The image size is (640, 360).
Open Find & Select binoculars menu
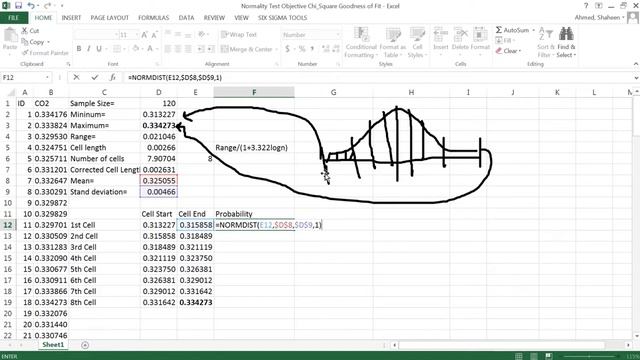[566, 42]
